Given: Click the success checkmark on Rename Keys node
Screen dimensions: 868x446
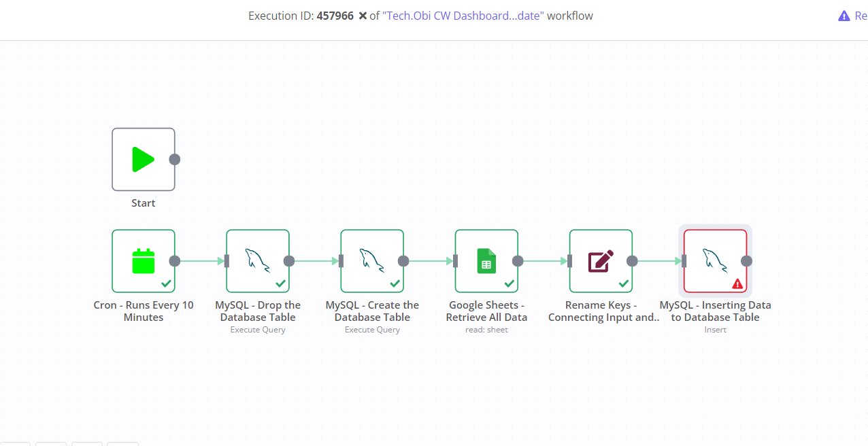Looking at the screenshot, I should pyautogui.click(x=623, y=284).
